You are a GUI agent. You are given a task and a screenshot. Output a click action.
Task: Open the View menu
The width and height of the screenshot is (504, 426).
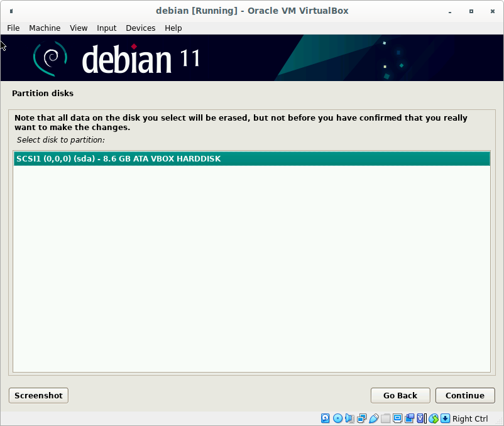tap(79, 28)
